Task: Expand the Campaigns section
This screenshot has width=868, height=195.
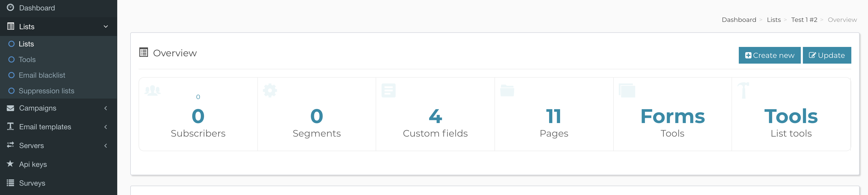Action: pyautogui.click(x=106, y=108)
